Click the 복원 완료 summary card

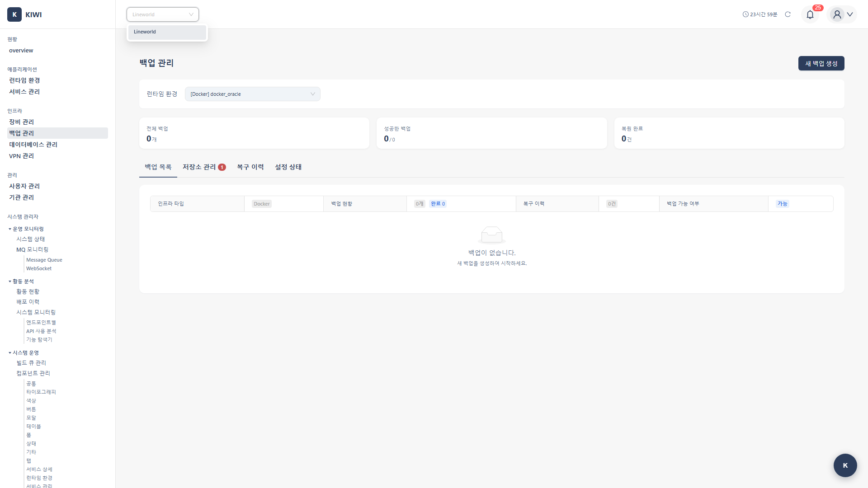(x=729, y=133)
